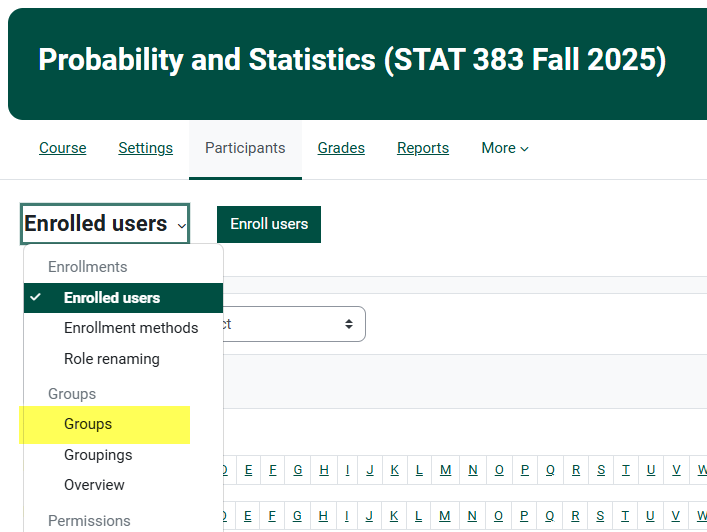The width and height of the screenshot is (707, 532).
Task: Switch to the Settings tab
Action: tap(145, 148)
